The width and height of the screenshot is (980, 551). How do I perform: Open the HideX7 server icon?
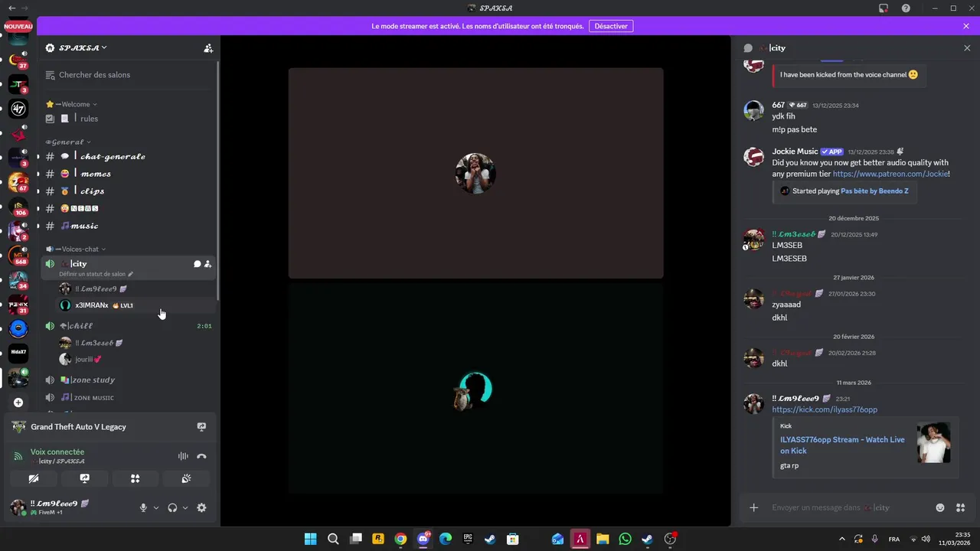pos(18,352)
